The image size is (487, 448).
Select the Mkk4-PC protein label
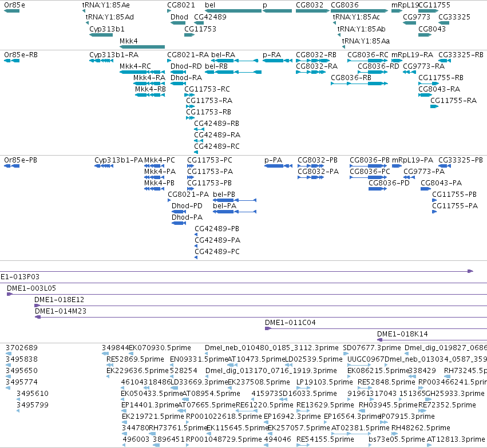pos(159,160)
